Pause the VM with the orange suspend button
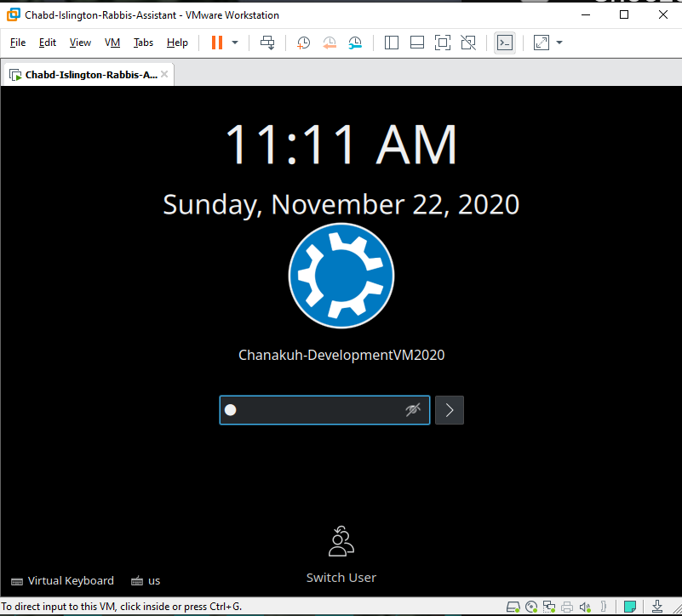This screenshot has height=616, width=682. (217, 43)
